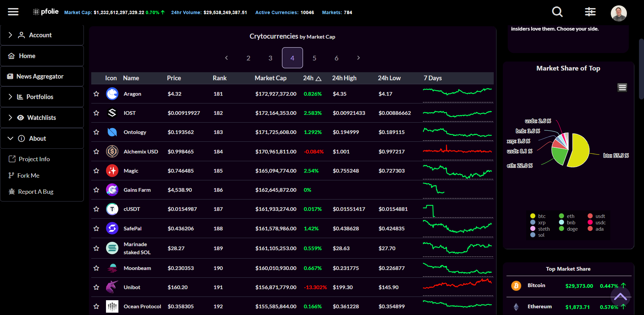The image size is (644, 315).
Task: Click the Moonbeam coin icon
Action: (112, 268)
